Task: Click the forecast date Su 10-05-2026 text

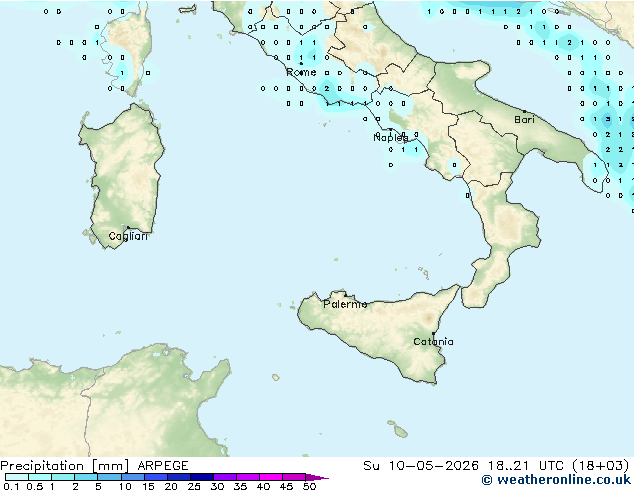Action: [x=421, y=466]
